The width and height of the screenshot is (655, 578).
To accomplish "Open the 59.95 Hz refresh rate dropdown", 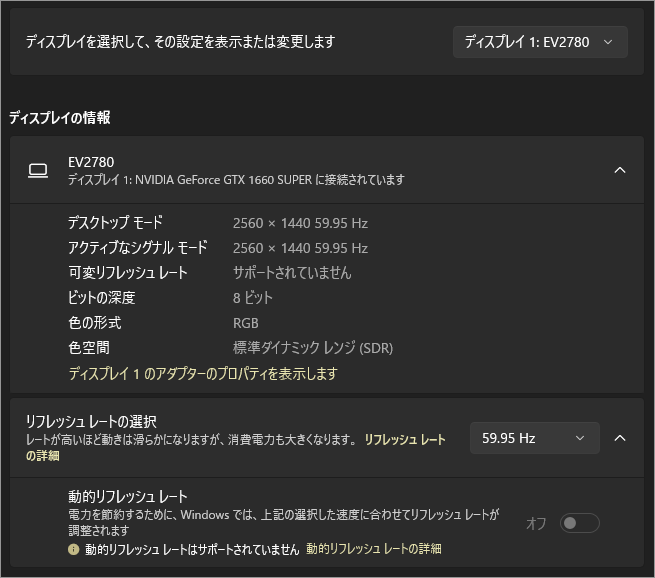I will click(x=534, y=438).
